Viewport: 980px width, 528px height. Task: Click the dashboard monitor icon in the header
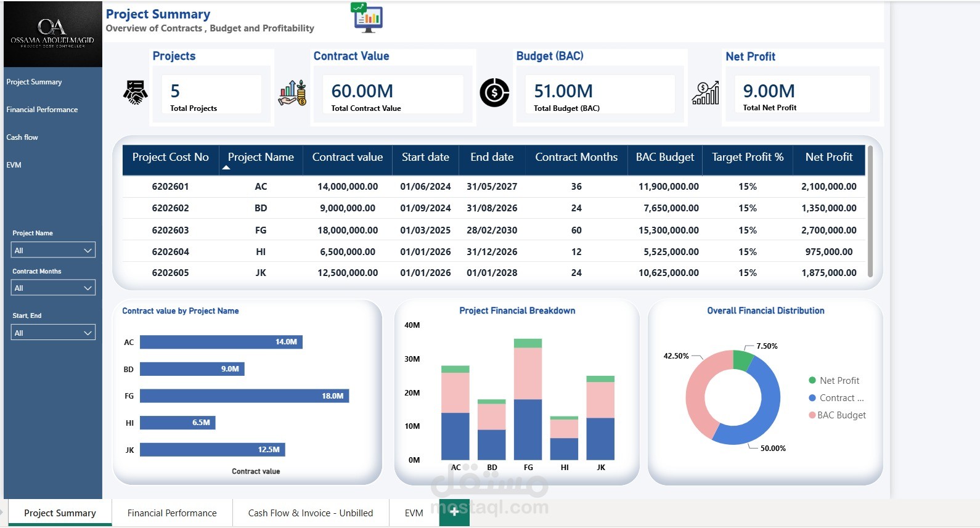click(x=367, y=18)
